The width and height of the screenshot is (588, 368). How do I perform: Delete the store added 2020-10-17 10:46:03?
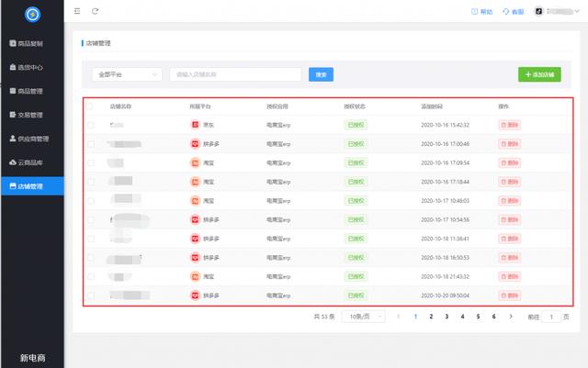click(x=510, y=201)
